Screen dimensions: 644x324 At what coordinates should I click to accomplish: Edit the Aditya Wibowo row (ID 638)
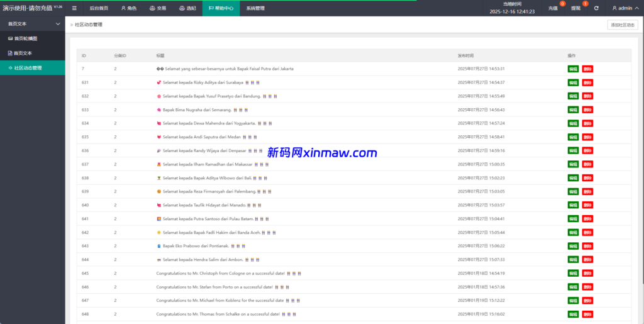(x=573, y=178)
